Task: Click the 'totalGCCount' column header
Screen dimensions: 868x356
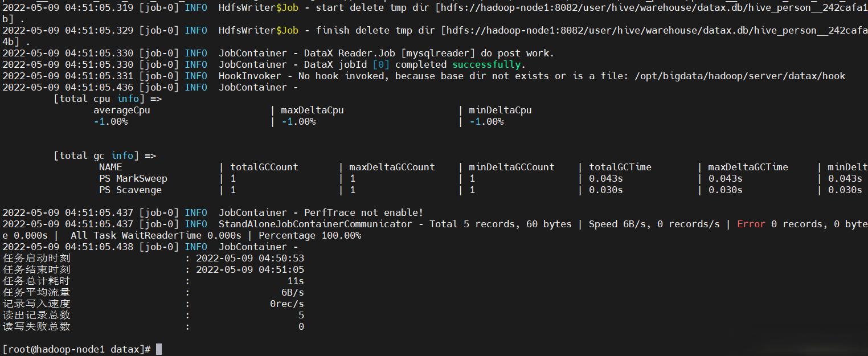Action: pyautogui.click(x=264, y=167)
